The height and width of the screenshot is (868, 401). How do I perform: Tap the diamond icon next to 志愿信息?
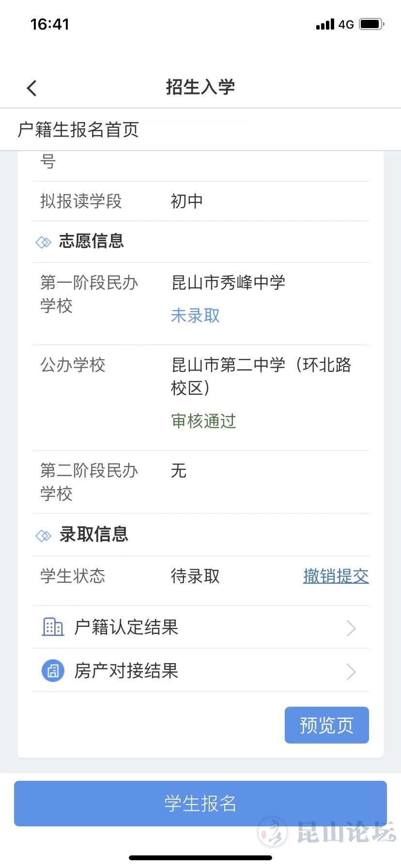44,242
